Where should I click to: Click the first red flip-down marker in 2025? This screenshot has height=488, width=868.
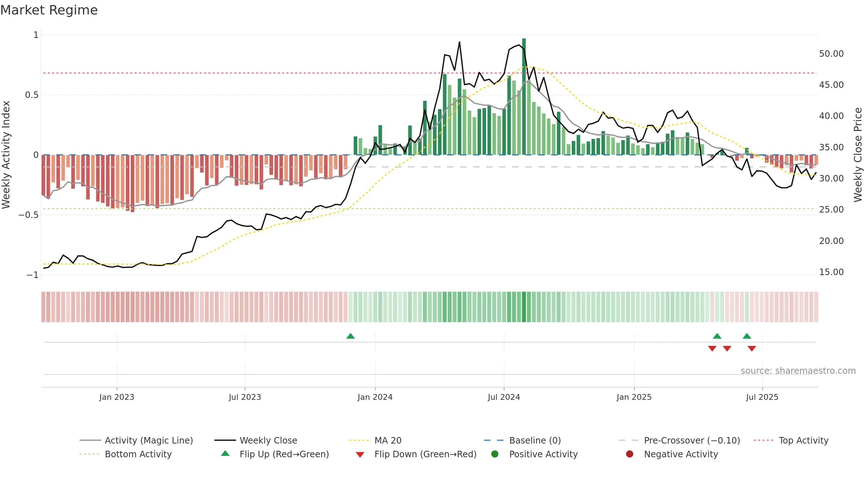712,348
